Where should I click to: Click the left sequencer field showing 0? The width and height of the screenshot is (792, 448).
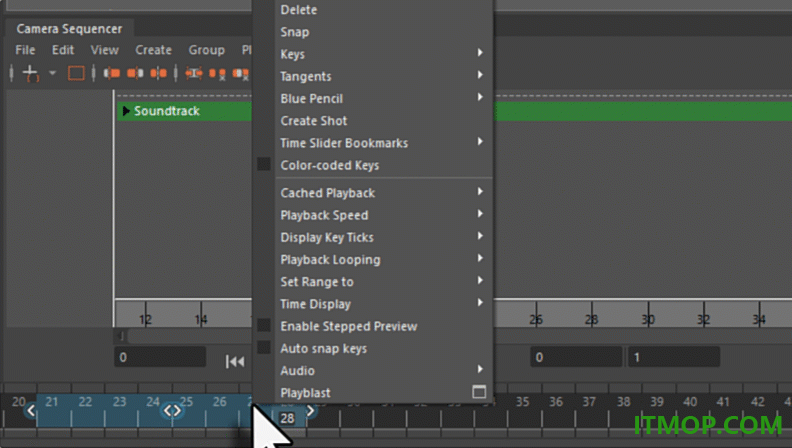[160, 357]
